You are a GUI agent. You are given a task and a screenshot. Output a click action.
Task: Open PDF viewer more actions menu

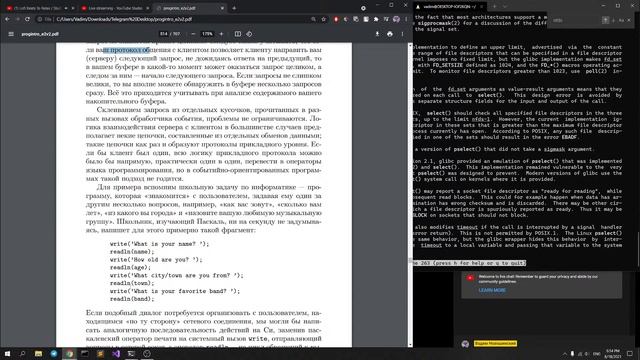point(402,34)
